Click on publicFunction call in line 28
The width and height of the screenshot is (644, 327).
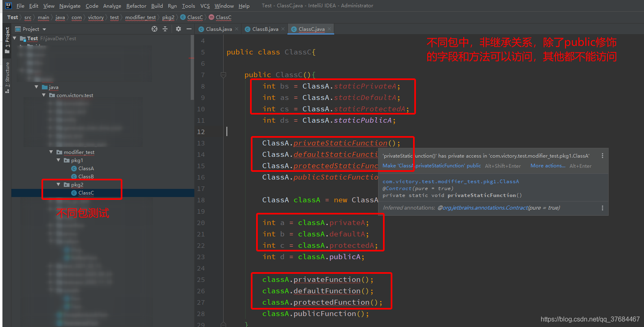point(325,314)
